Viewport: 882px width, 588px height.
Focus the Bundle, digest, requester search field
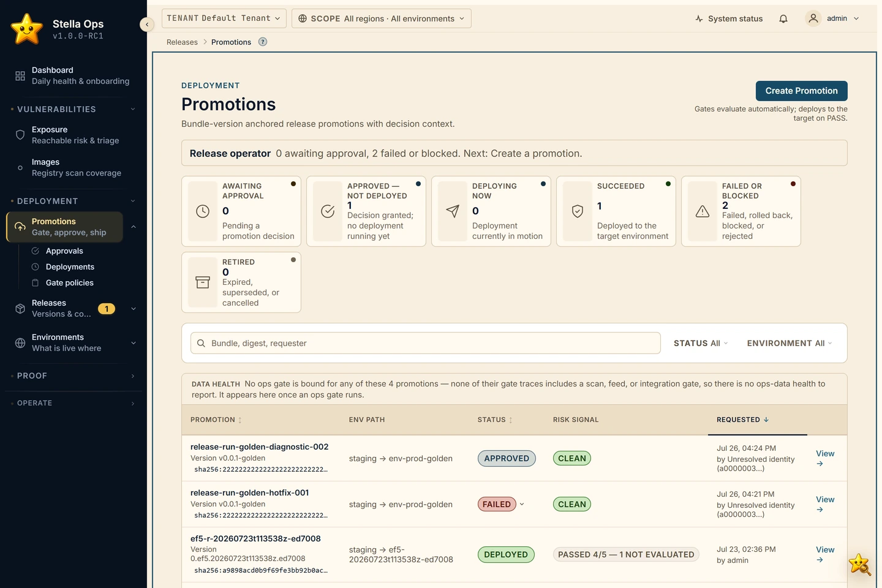click(x=426, y=343)
